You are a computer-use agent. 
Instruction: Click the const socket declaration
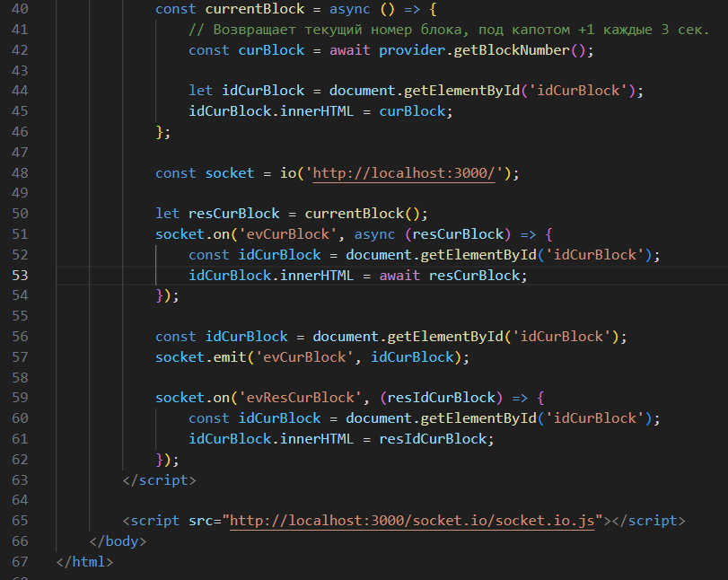click(x=205, y=173)
